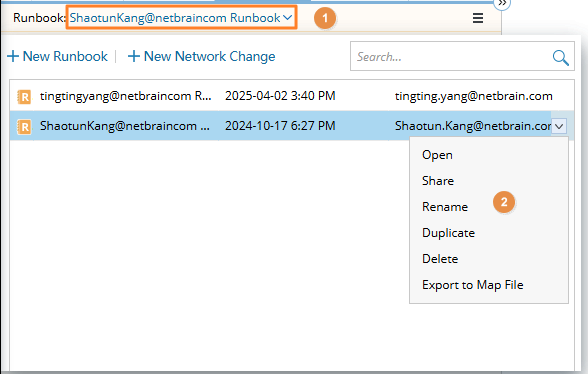The height and width of the screenshot is (374, 588).
Task: Click the search magnifier icon
Action: point(560,57)
